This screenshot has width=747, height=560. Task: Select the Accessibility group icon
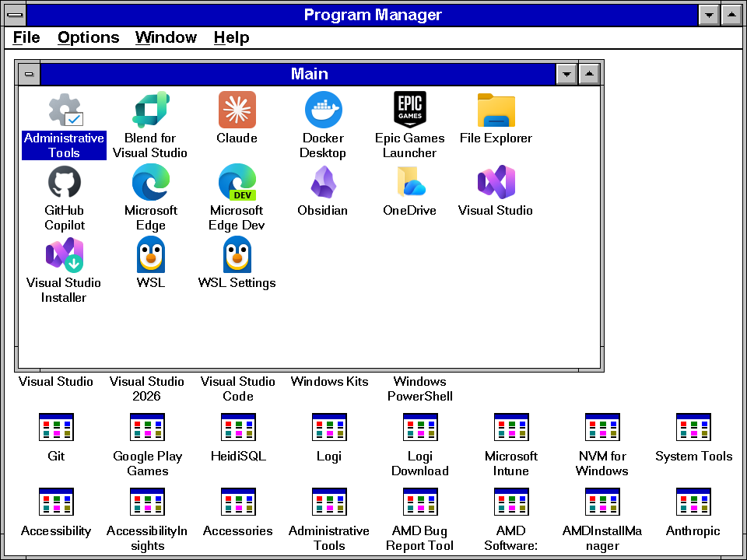[56, 502]
